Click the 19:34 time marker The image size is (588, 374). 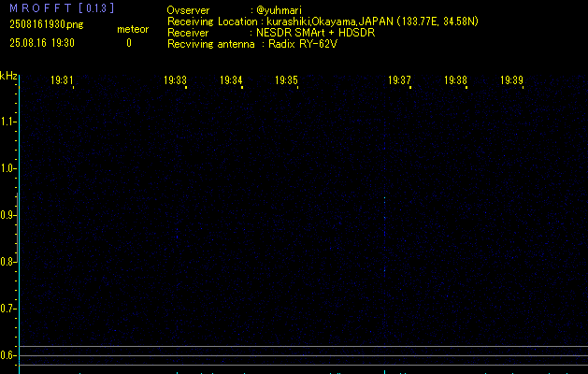231,80
